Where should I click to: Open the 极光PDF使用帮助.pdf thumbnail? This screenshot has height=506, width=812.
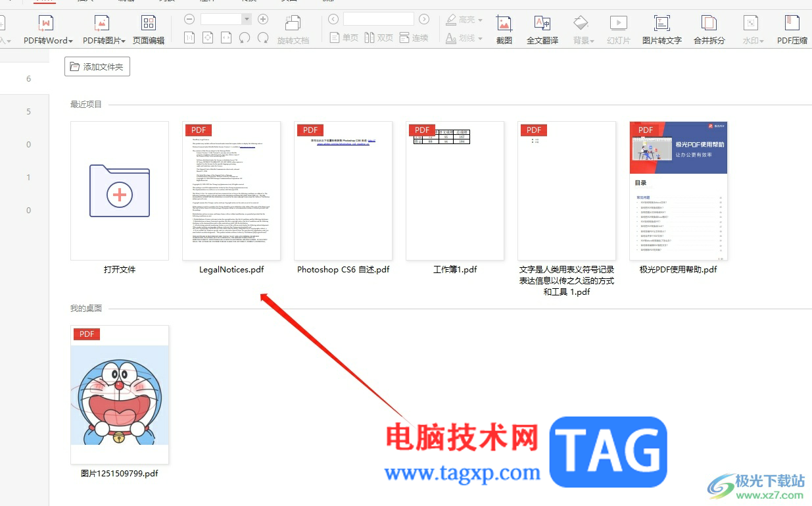[x=679, y=191]
